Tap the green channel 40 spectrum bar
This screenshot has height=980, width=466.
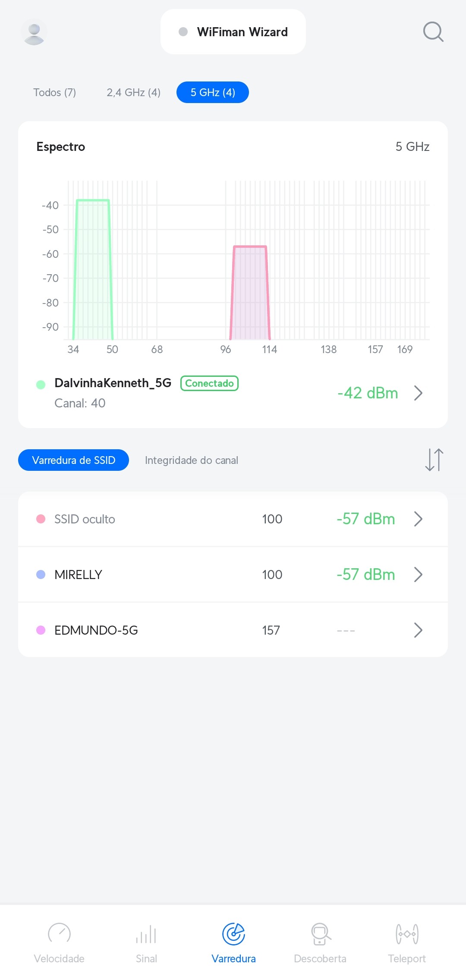point(93,269)
